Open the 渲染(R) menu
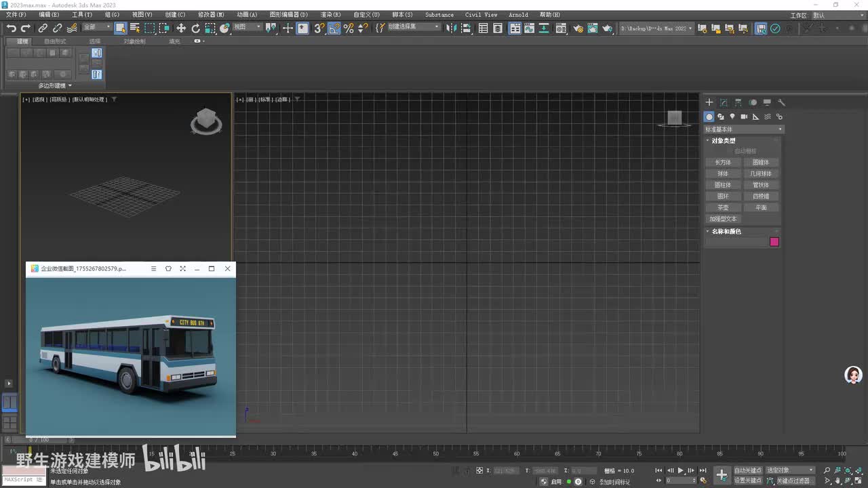The width and height of the screenshot is (868, 488). coord(330,14)
